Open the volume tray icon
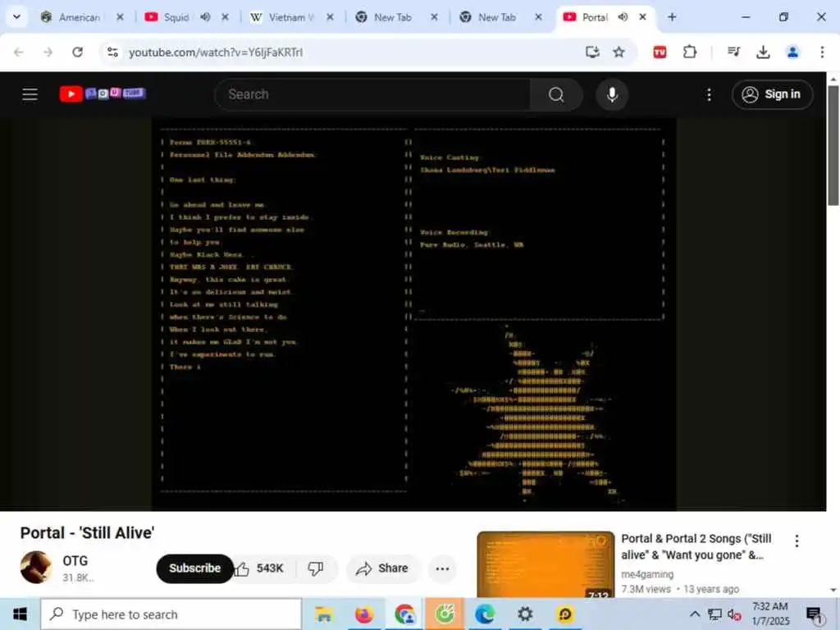This screenshot has width=840, height=630. 734,614
